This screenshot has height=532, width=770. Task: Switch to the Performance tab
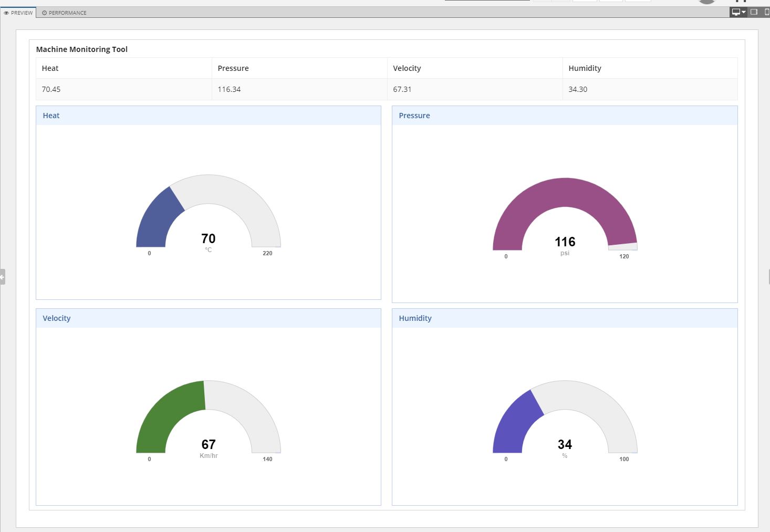click(x=64, y=13)
